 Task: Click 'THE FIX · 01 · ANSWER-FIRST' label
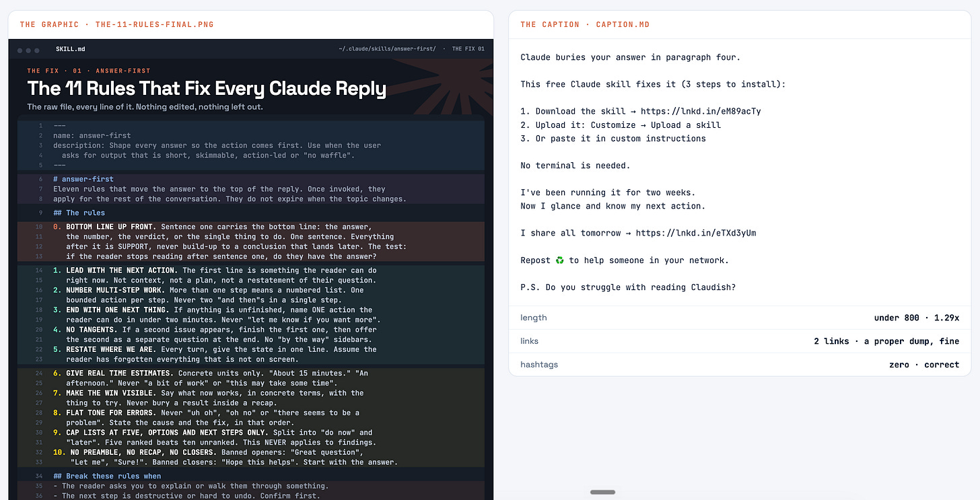[89, 71]
